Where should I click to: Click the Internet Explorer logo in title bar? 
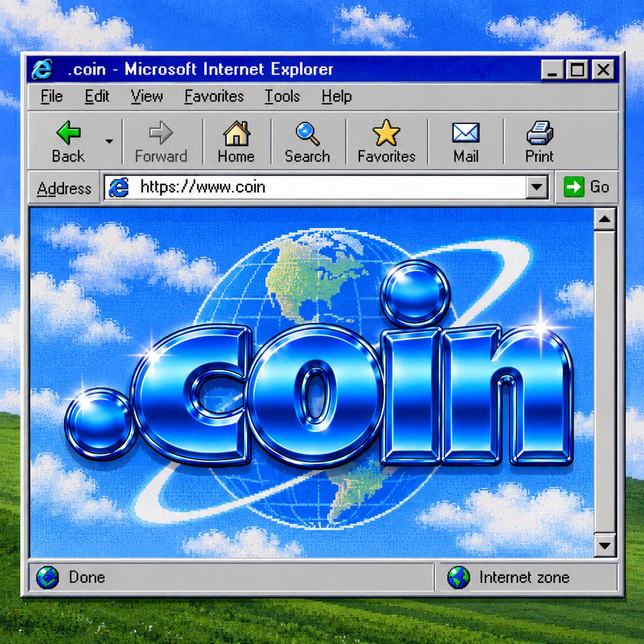coord(42,69)
